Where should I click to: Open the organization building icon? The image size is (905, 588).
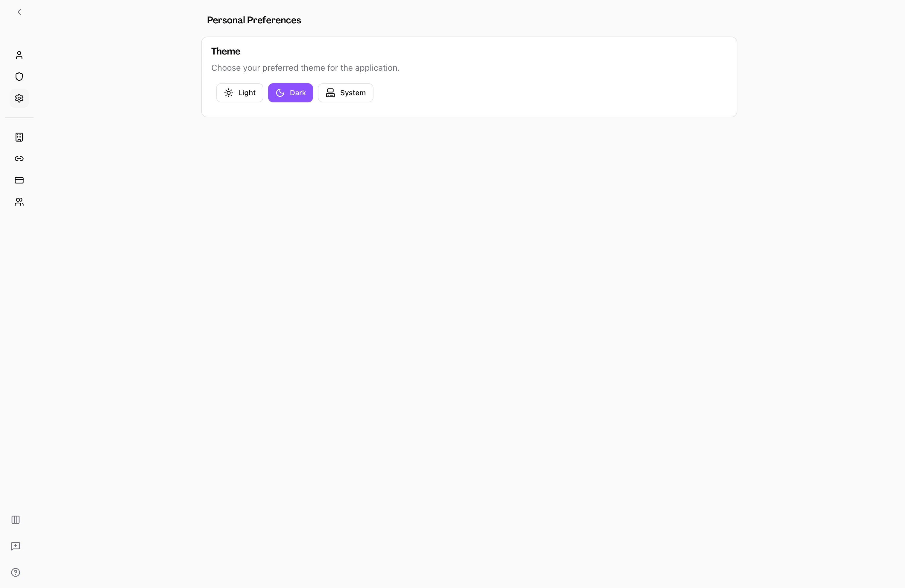[x=19, y=137]
